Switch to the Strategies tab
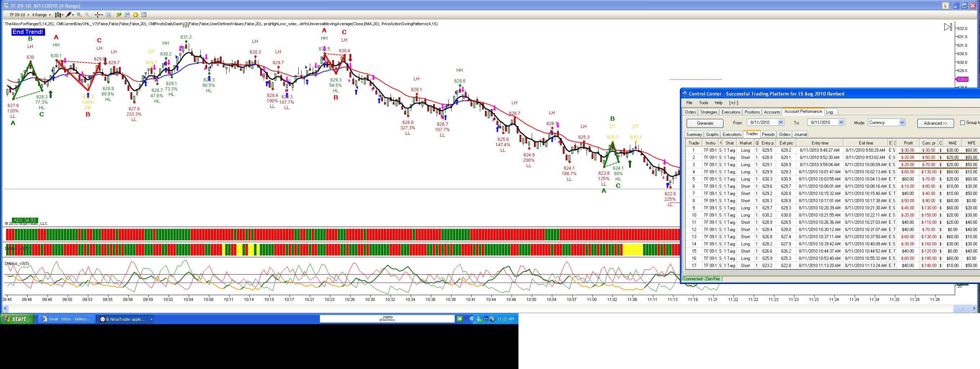 (709, 112)
